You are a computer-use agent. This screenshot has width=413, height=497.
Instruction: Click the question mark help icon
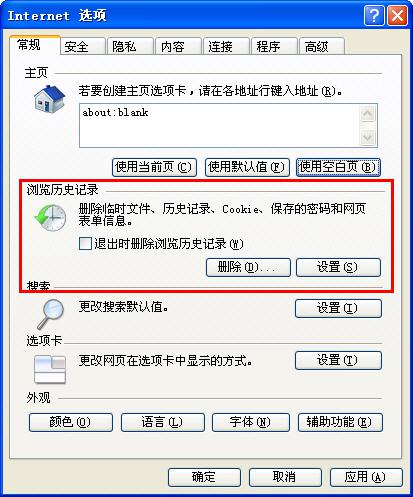pos(374,15)
